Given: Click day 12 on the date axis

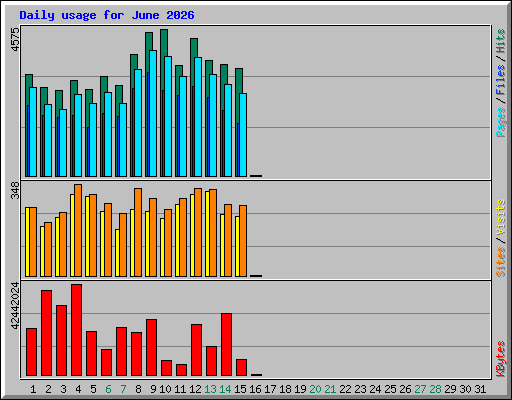Looking at the screenshot, I should click(195, 389).
